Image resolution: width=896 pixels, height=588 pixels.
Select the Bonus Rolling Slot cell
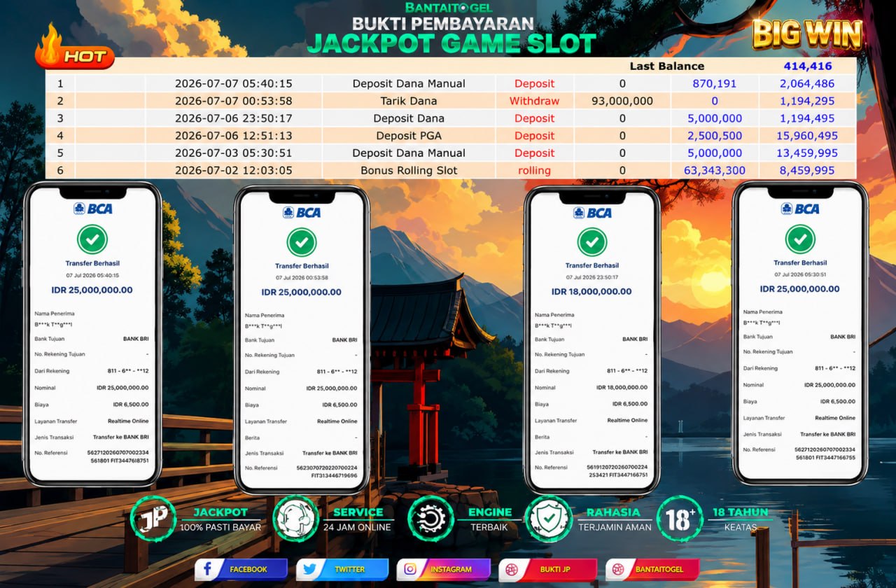(409, 170)
